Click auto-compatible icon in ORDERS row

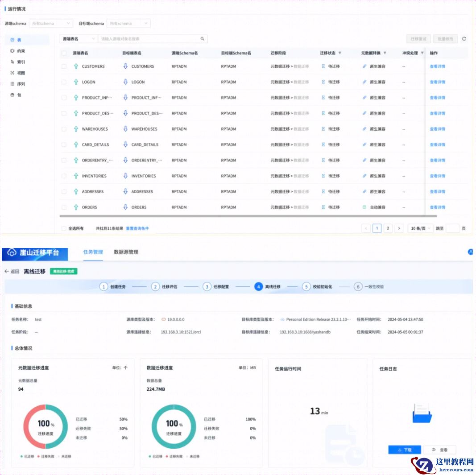[364, 207]
